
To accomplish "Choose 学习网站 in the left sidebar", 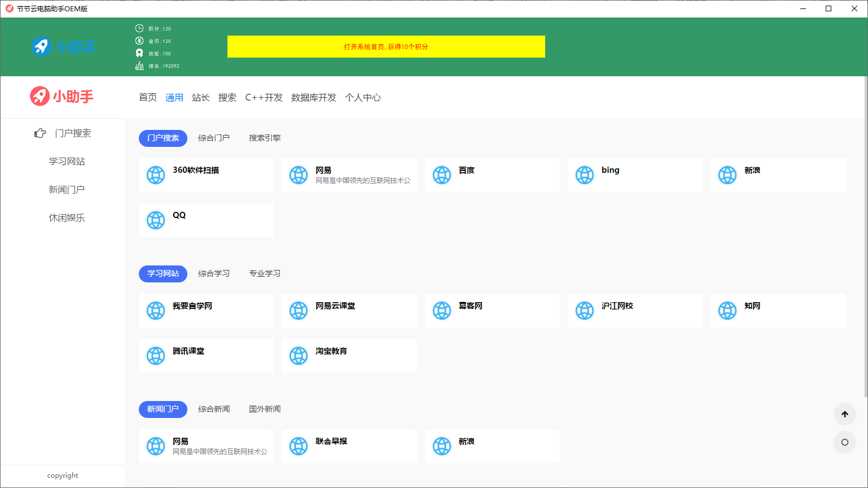I will tap(67, 162).
